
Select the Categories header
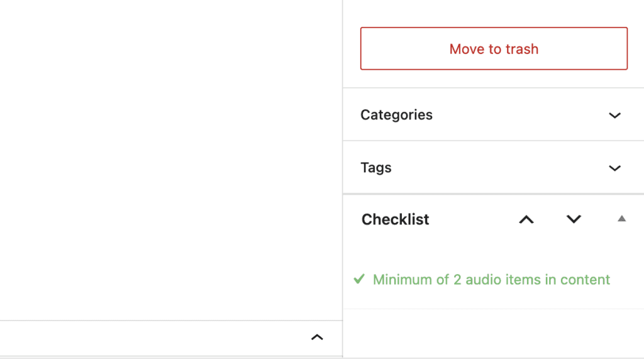click(396, 115)
